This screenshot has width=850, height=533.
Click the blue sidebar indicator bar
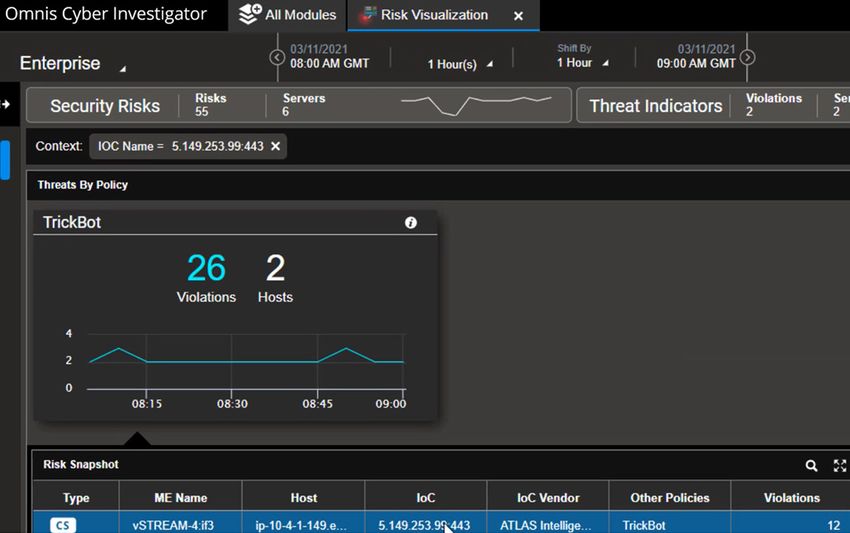5,160
